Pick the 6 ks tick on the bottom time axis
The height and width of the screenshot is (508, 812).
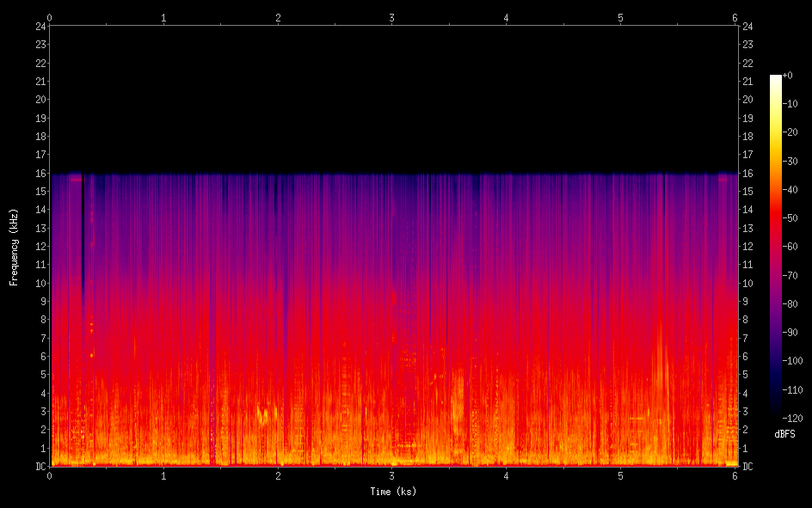coord(735,475)
